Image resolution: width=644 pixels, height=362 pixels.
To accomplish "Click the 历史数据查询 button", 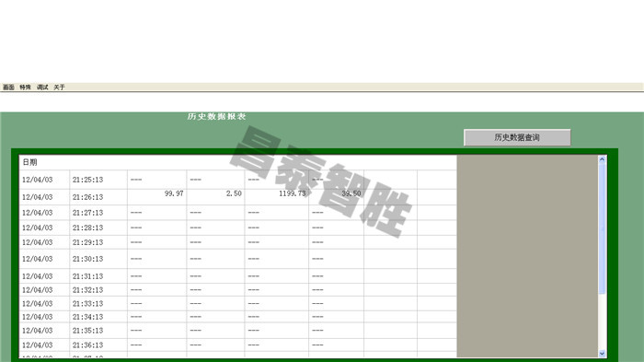I will (x=517, y=137).
